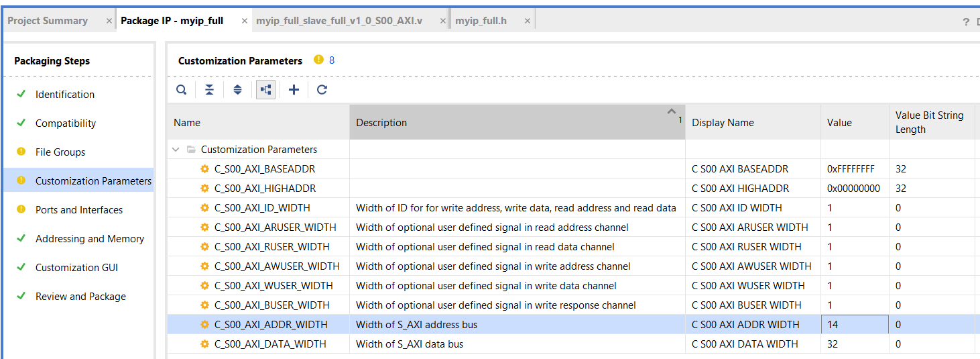Image resolution: width=980 pixels, height=359 pixels.
Task: Edit the value 14 of ADDR WIDTH
Action: 855,325
